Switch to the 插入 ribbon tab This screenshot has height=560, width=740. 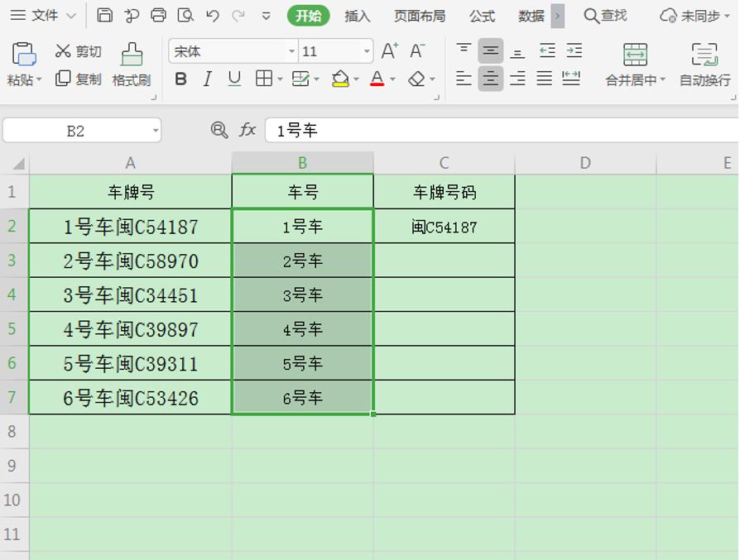(x=357, y=16)
